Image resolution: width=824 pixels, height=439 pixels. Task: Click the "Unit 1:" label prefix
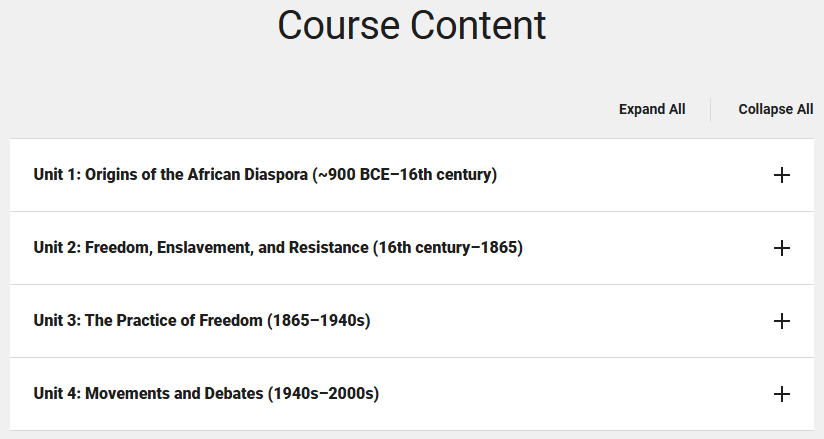[x=57, y=175]
